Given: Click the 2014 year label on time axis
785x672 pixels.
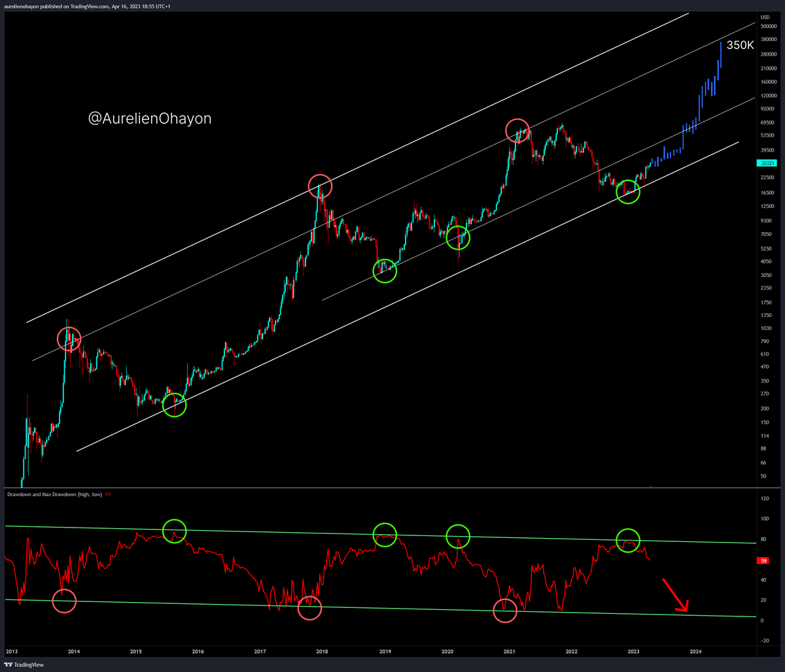Looking at the screenshot, I should [x=74, y=652].
